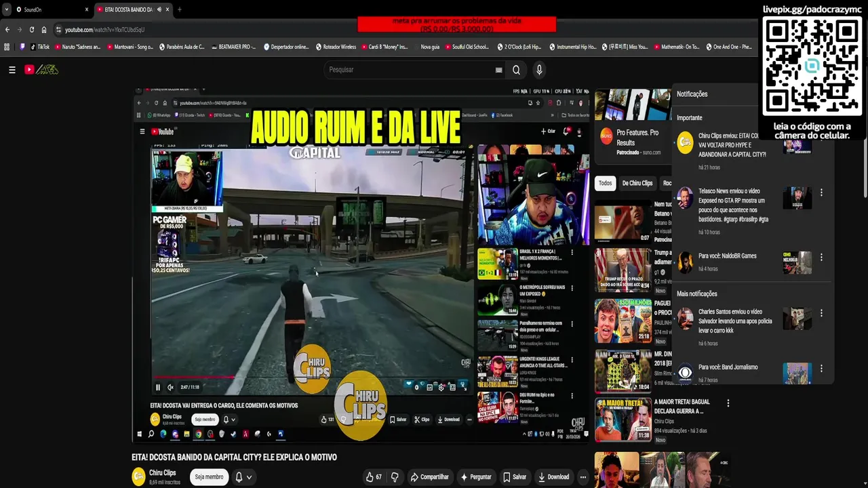
Task: Open options for Charles Santos notification
Action: (x=821, y=313)
